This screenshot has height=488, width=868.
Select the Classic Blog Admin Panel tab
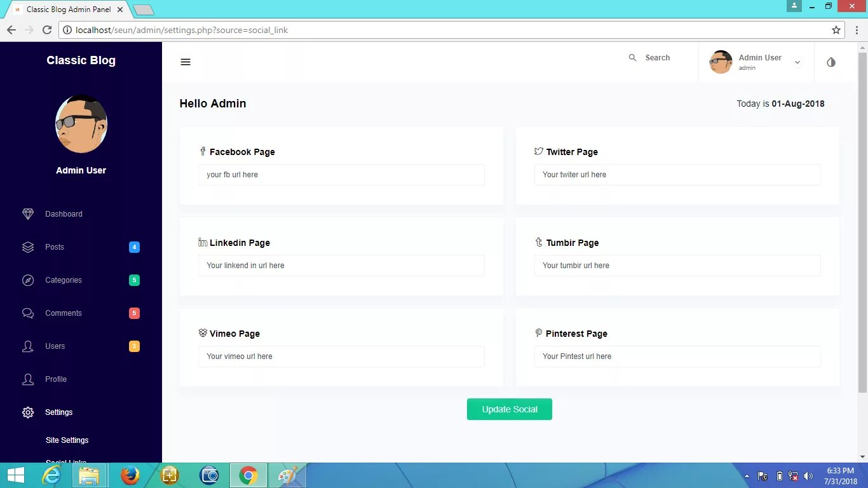click(x=69, y=10)
